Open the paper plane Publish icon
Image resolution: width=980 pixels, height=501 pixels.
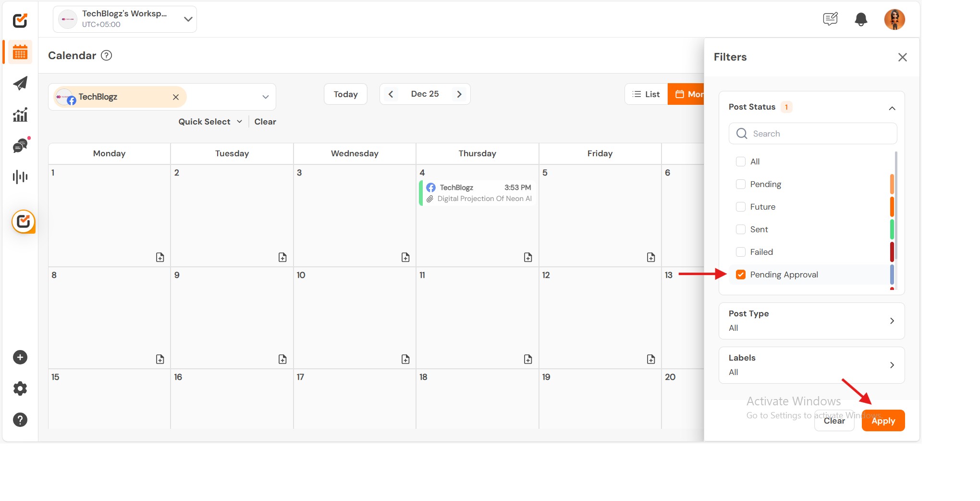pos(20,83)
